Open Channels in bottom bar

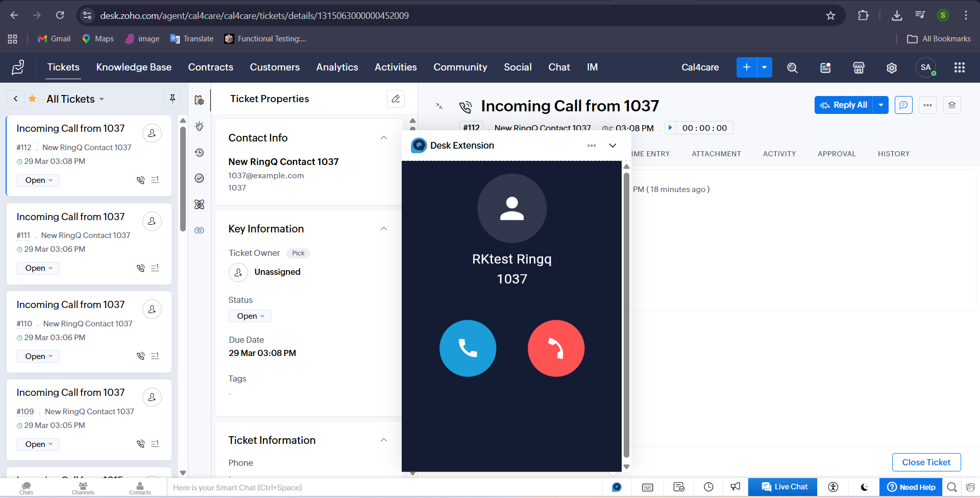83,488
